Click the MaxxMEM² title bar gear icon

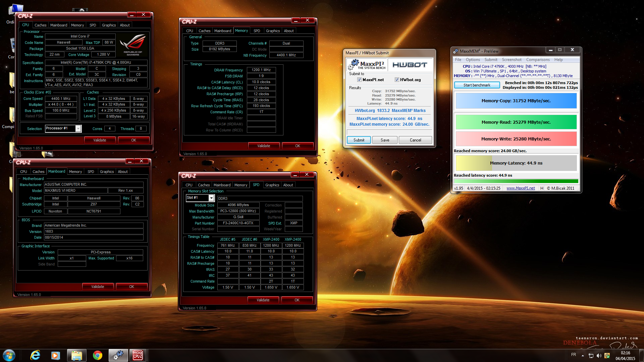[455, 51]
